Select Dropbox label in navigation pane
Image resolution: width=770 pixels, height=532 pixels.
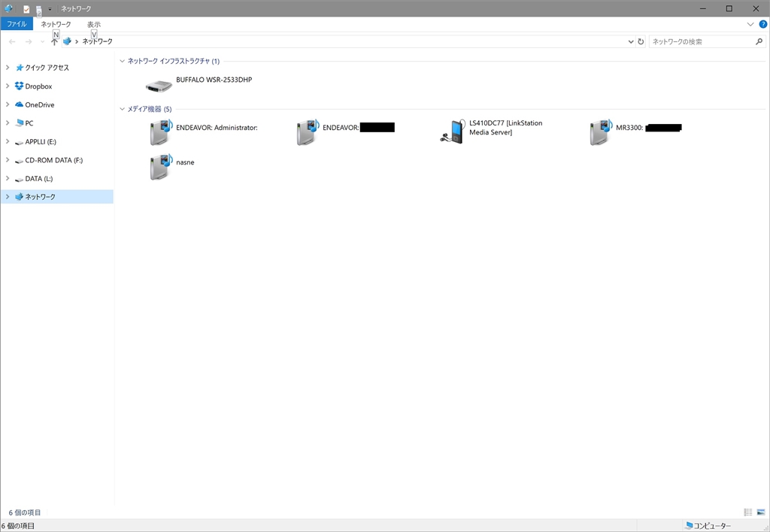pyautogui.click(x=39, y=86)
